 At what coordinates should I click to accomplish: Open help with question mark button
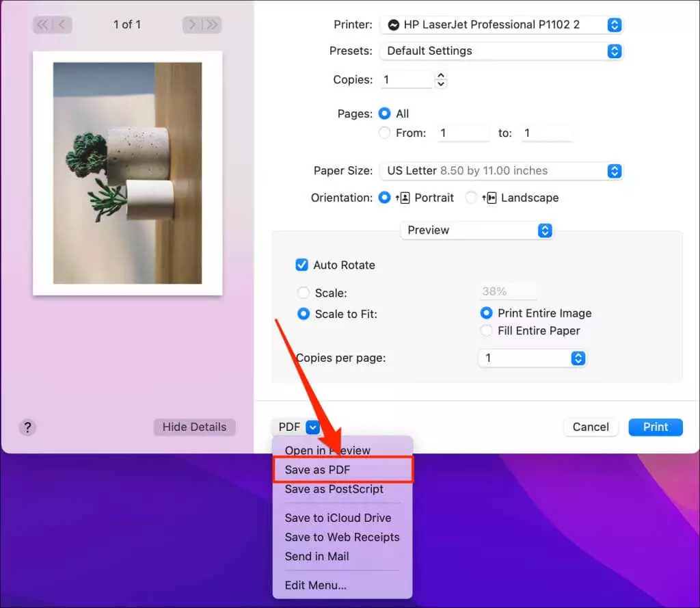27,427
